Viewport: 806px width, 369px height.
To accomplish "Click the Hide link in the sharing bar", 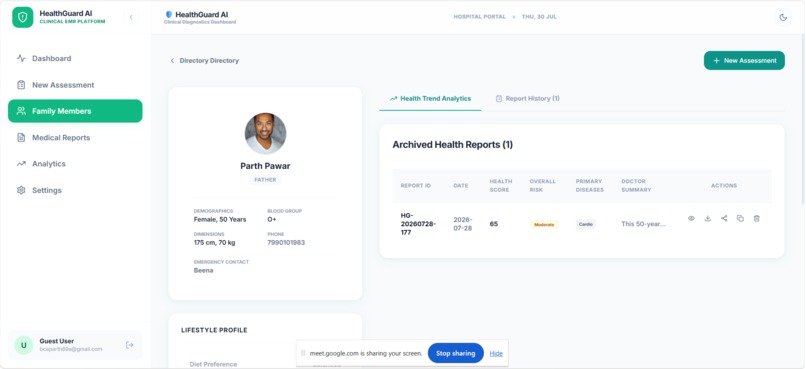I will click(x=496, y=354).
